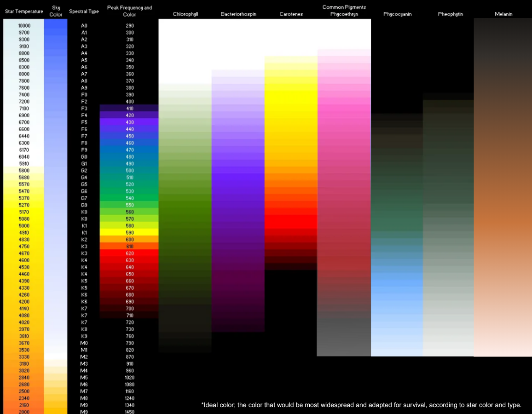Select spectral type K2
Screen dimensions: 532x414
coord(84,240)
